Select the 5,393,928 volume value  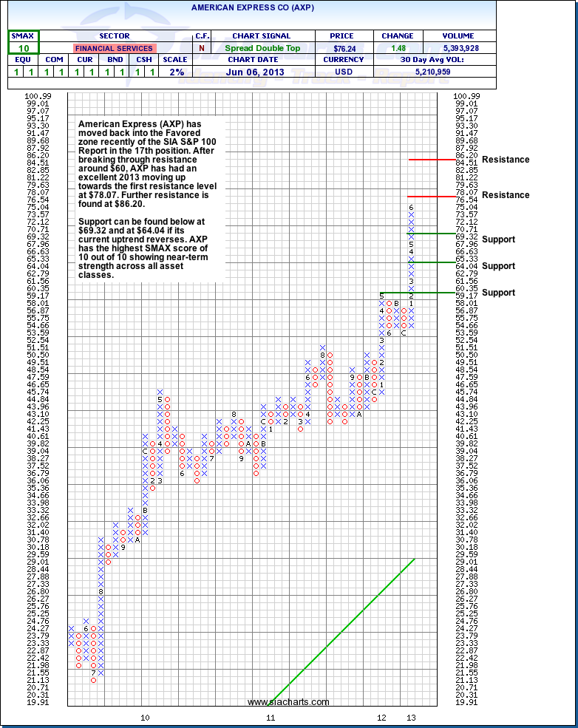click(x=459, y=48)
